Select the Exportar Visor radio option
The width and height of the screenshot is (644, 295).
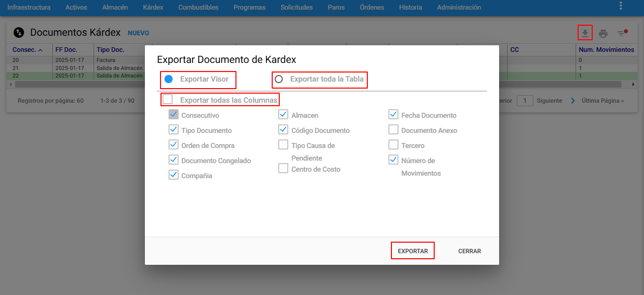tap(169, 79)
